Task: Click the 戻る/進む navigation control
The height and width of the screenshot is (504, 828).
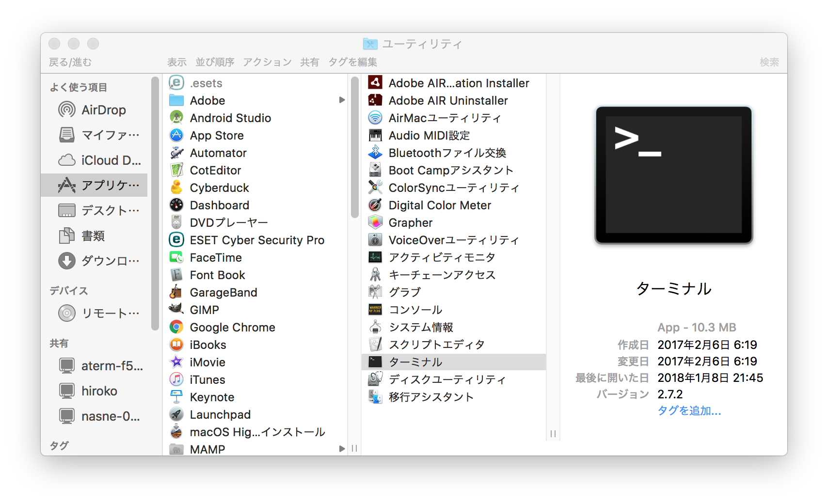Action: click(x=70, y=62)
